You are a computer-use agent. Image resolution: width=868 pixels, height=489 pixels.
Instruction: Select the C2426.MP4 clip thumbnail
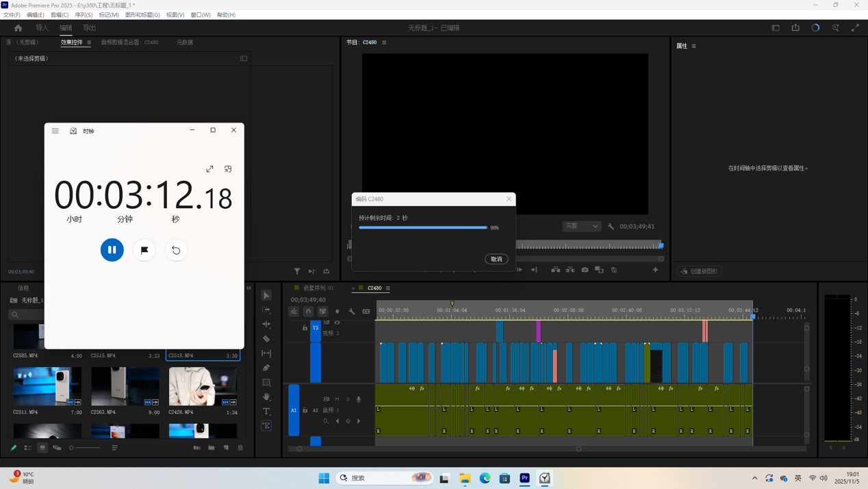coord(203,386)
